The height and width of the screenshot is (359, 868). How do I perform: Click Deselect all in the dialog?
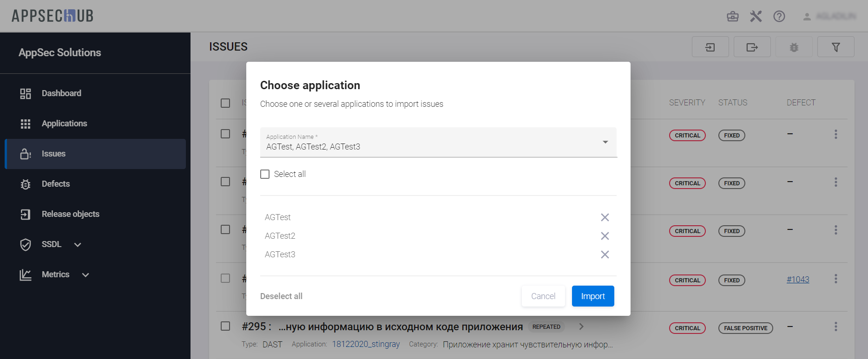pos(281,296)
